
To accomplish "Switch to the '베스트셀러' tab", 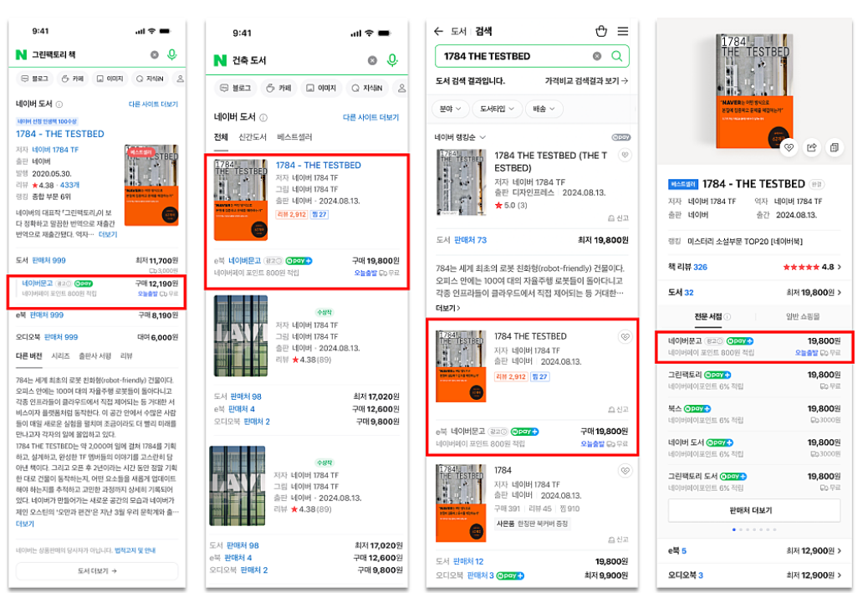I will pos(294,137).
